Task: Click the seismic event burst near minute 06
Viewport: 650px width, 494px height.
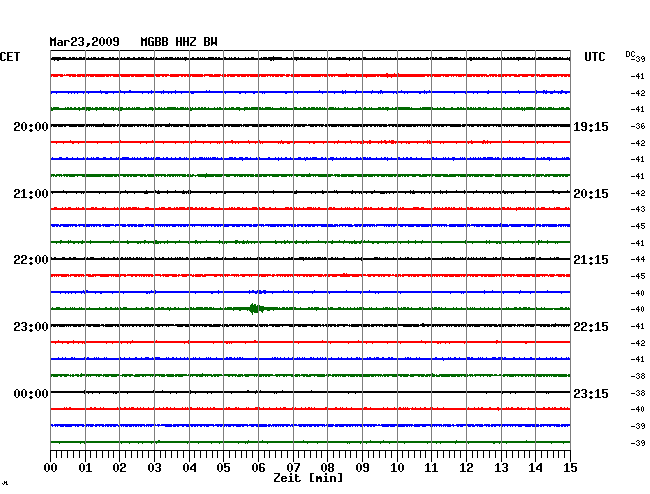Action: [257, 309]
